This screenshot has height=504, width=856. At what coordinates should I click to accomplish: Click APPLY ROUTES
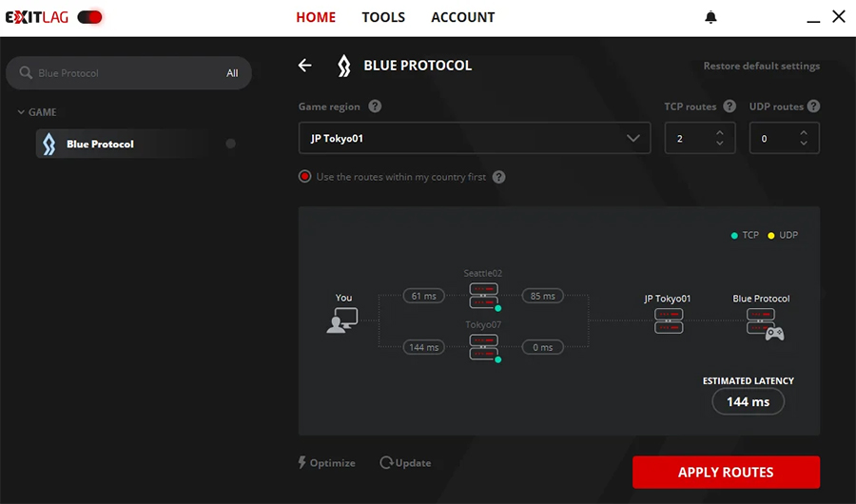[x=726, y=473]
